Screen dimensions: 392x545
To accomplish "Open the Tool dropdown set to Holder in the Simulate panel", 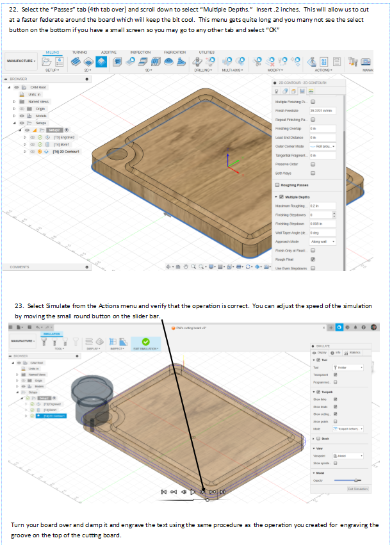I will click(x=348, y=368).
